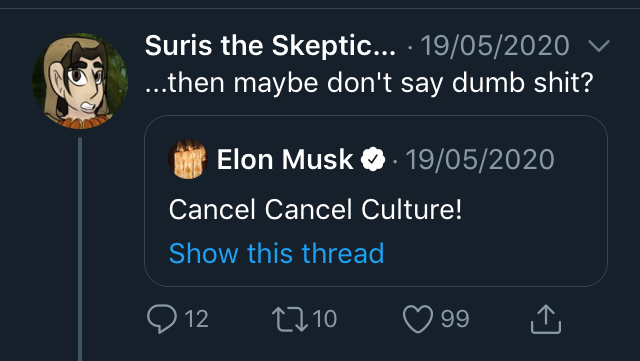Click the reply count number 12
640x361 pixels.
(196, 319)
